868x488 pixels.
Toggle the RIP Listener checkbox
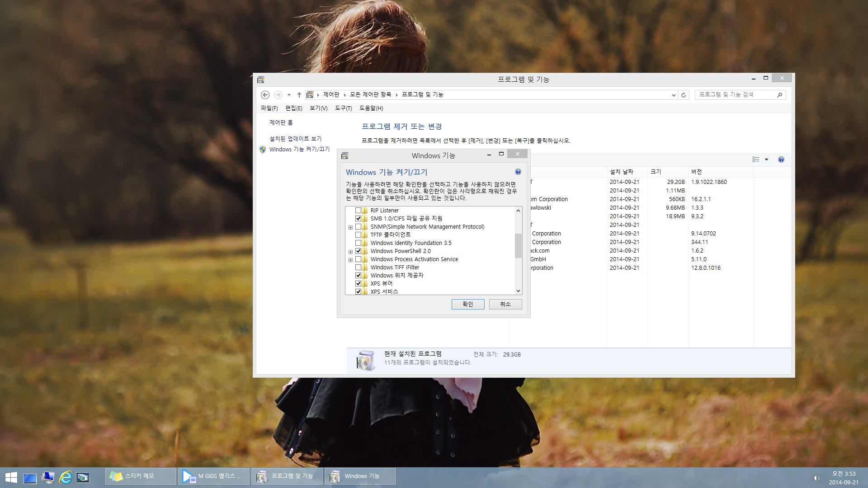(358, 211)
